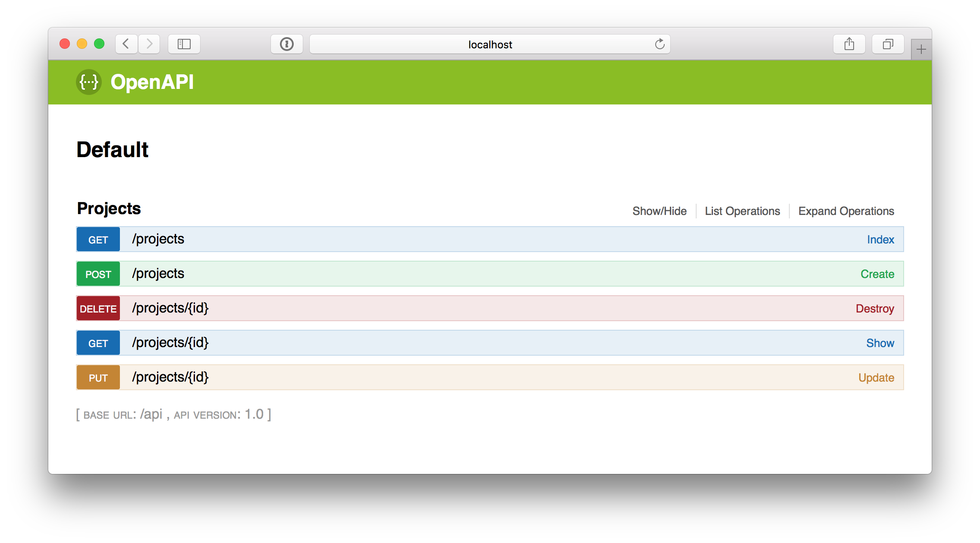Click the OpenAPI logo icon
The height and width of the screenshot is (543, 980).
tap(90, 82)
